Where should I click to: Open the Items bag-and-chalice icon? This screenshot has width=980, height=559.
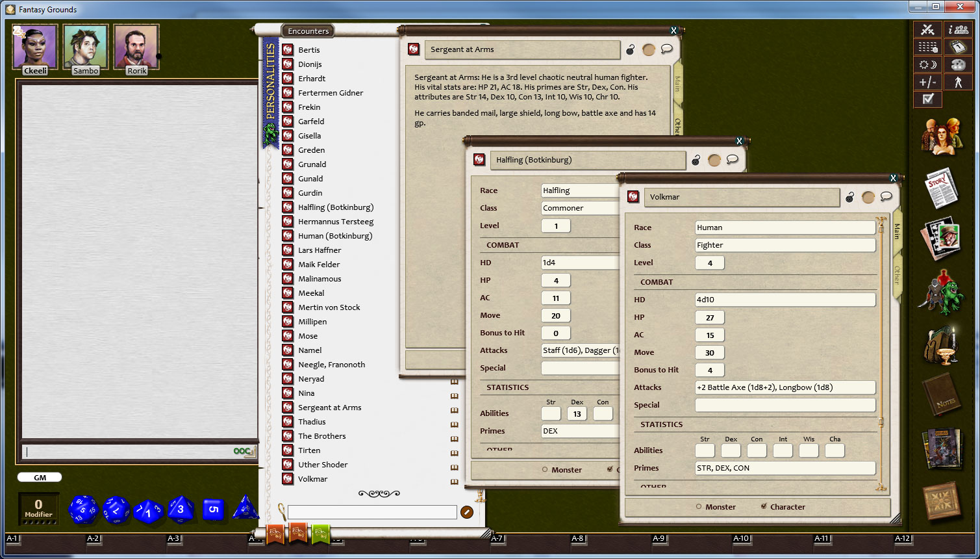click(x=943, y=344)
